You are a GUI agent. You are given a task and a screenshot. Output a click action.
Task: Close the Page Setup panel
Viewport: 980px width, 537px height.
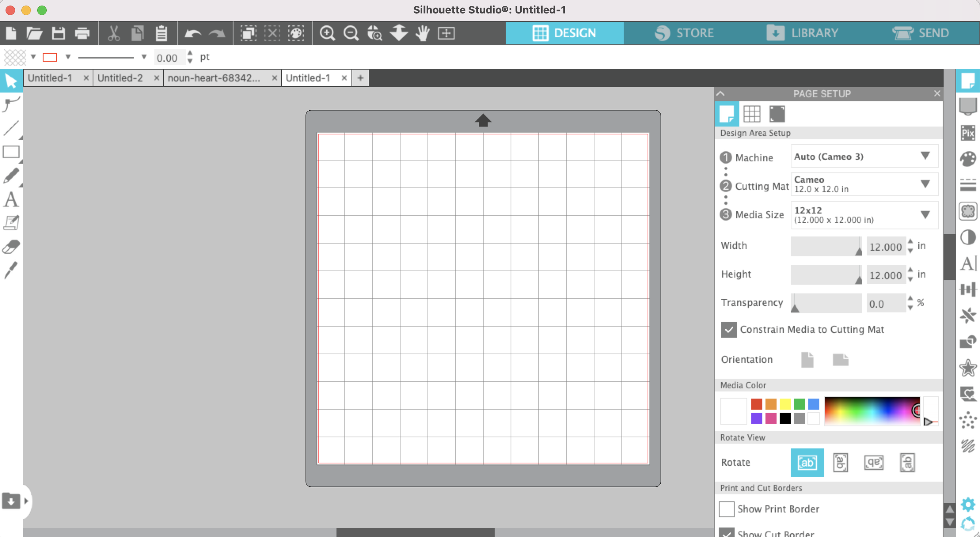point(937,93)
